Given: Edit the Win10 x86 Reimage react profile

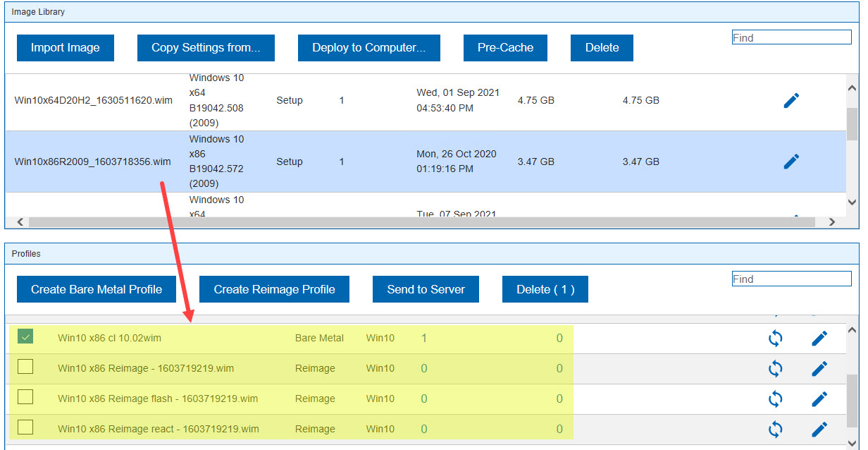Looking at the screenshot, I should (819, 429).
